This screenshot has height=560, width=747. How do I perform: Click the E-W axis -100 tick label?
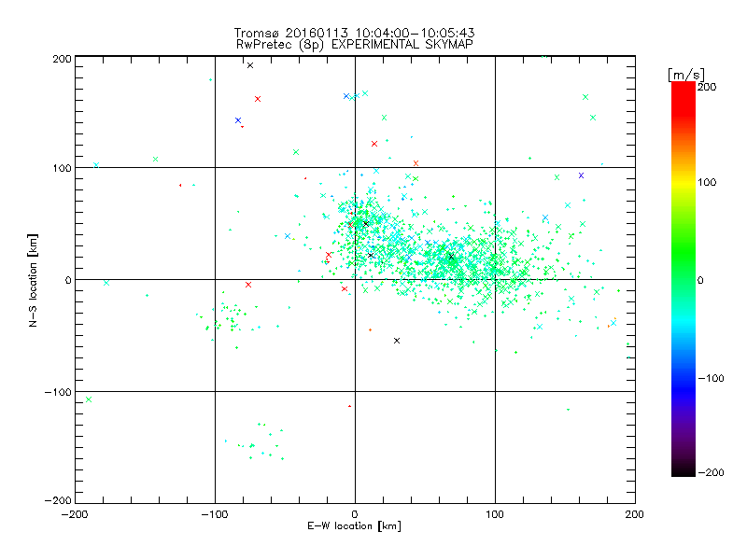click(215, 514)
